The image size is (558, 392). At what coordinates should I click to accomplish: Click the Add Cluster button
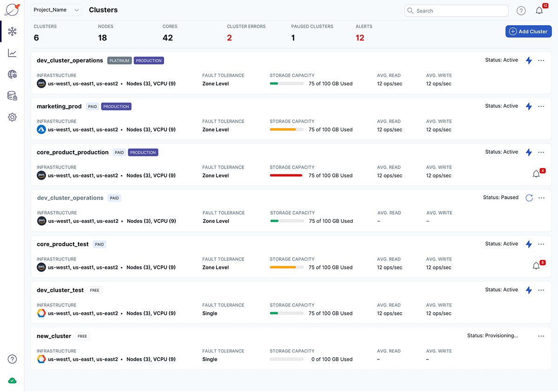coord(528,31)
